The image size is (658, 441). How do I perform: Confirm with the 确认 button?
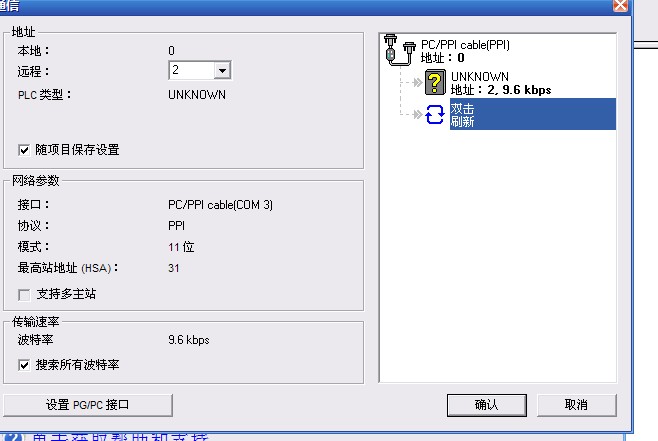(486, 405)
